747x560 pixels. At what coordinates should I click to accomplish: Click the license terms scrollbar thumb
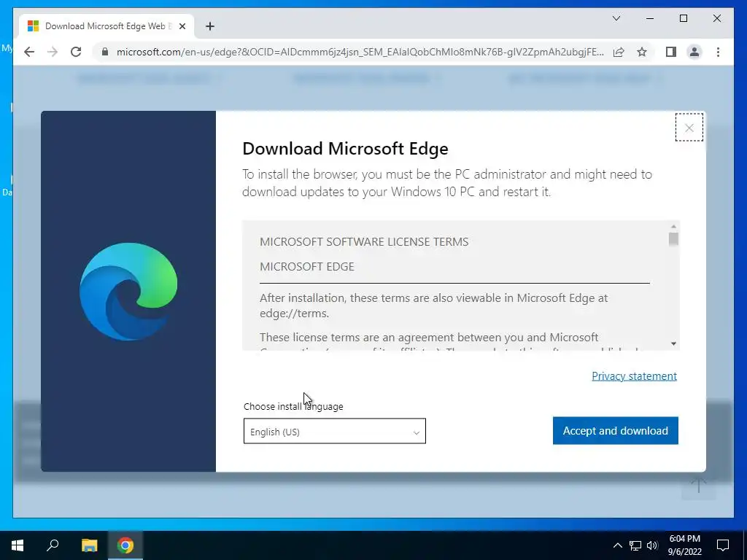[x=673, y=238]
